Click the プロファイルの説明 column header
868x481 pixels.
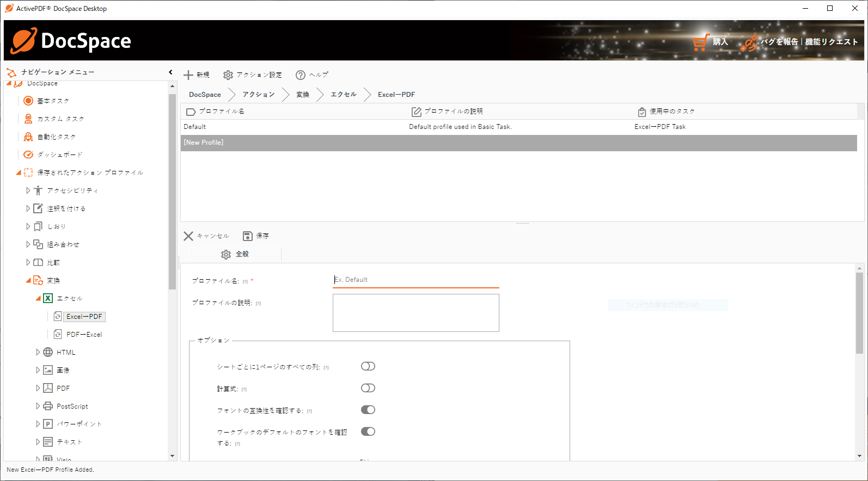(454, 112)
